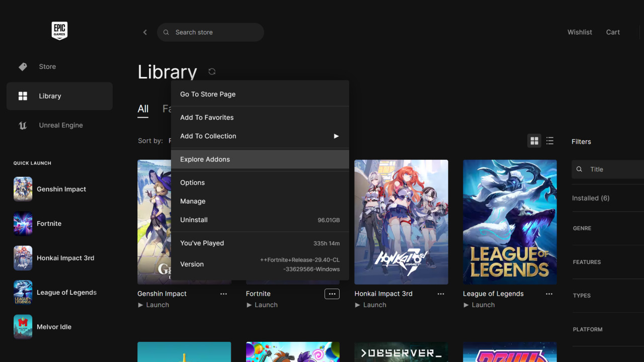Refresh the library with the sync icon
Viewport: 644px width, 362px height.
click(212, 71)
